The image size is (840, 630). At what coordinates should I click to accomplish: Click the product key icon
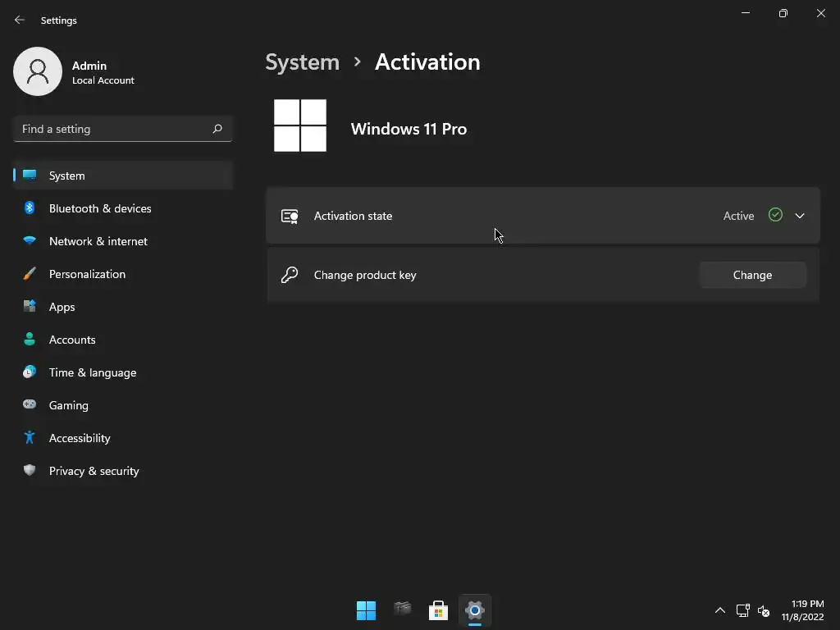click(x=290, y=275)
